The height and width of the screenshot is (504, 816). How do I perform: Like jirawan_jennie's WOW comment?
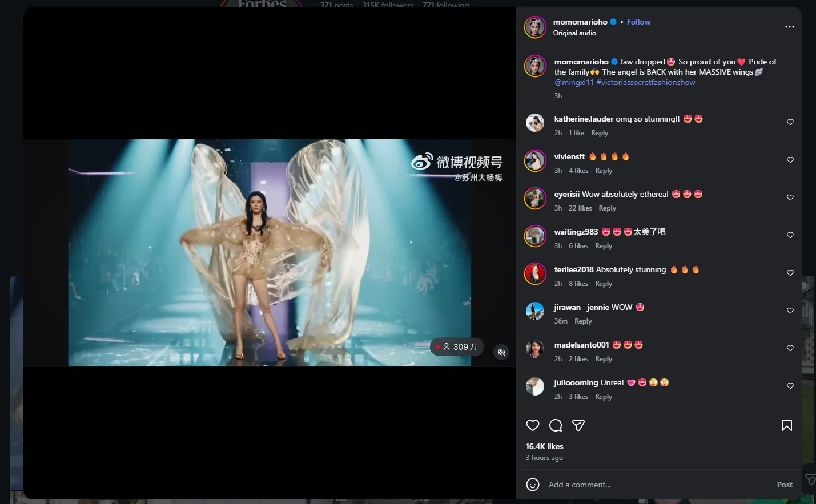790,311
